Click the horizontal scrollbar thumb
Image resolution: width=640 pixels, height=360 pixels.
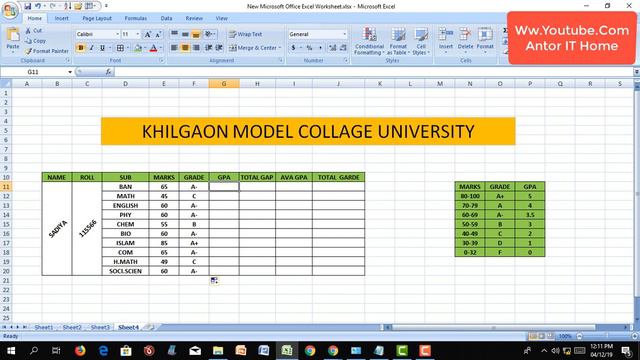pos(493,327)
